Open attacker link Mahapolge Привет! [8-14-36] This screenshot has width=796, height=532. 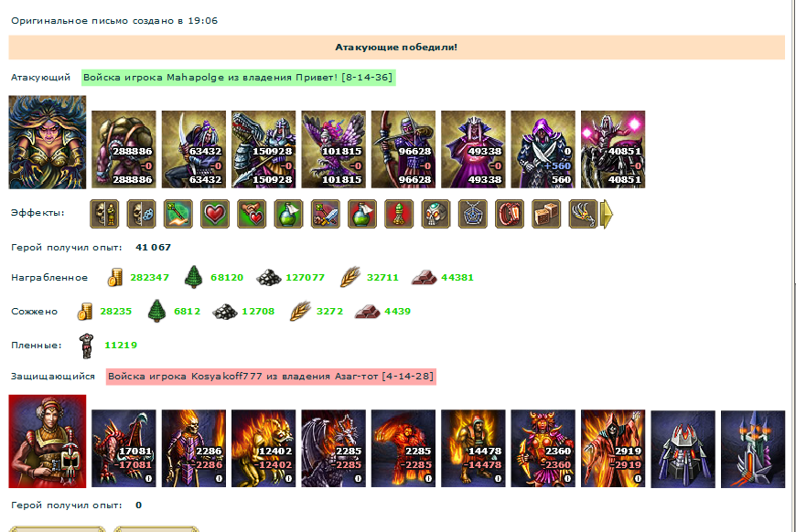point(238,78)
